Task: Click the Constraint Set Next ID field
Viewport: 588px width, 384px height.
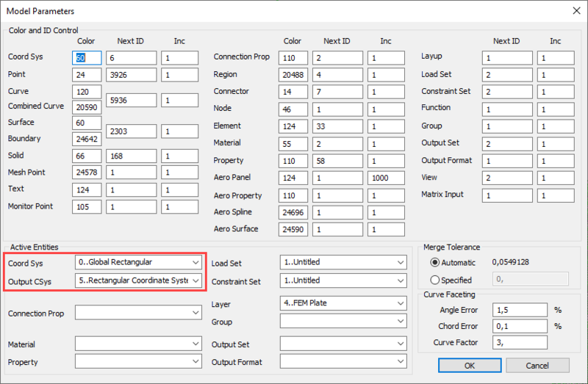Action: coord(507,92)
